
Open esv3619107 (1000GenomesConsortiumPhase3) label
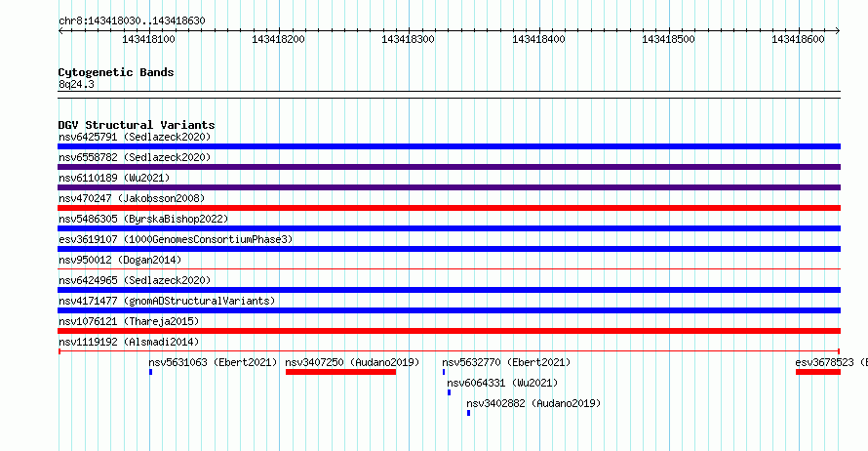point(176,239)
